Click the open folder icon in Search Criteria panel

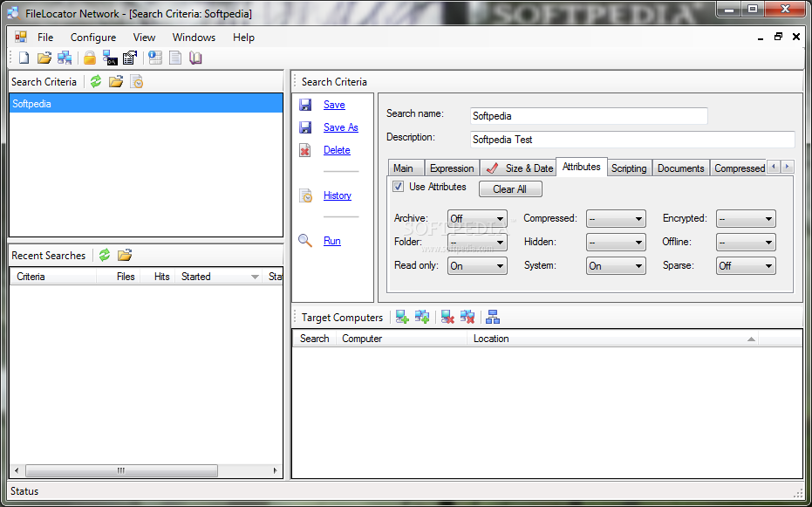(116, 81)
